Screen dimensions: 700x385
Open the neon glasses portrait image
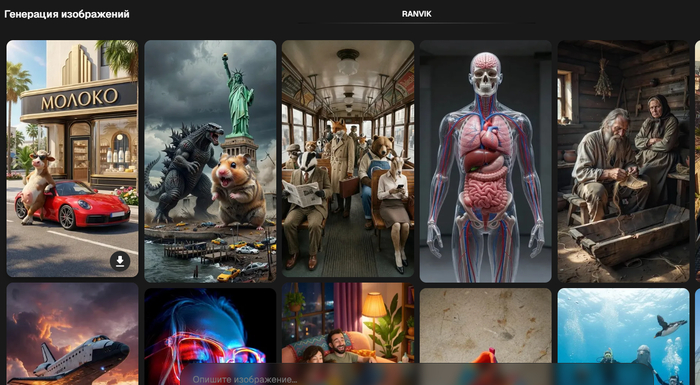(x=210, y=336)
